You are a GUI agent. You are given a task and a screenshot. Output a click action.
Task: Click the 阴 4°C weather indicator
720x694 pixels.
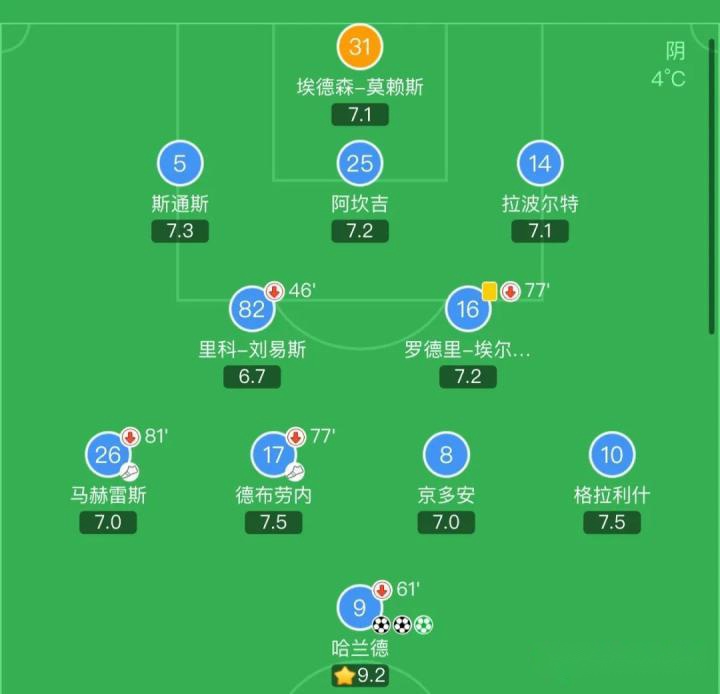click(668, 65)
